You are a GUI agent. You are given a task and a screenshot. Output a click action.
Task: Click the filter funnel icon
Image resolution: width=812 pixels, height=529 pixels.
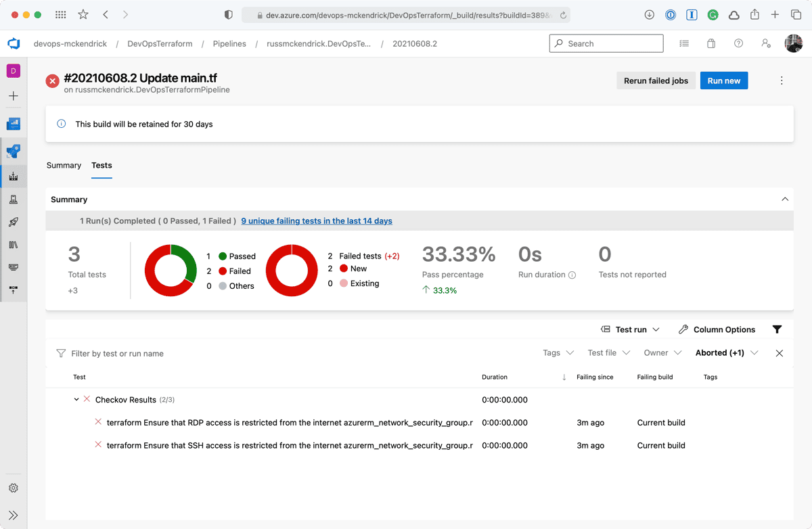coord(777,329)
